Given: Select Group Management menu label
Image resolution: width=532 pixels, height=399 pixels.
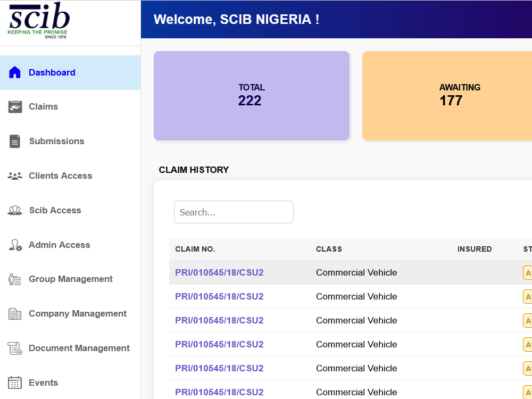Looking at the screenshot, I should point(71,279).
